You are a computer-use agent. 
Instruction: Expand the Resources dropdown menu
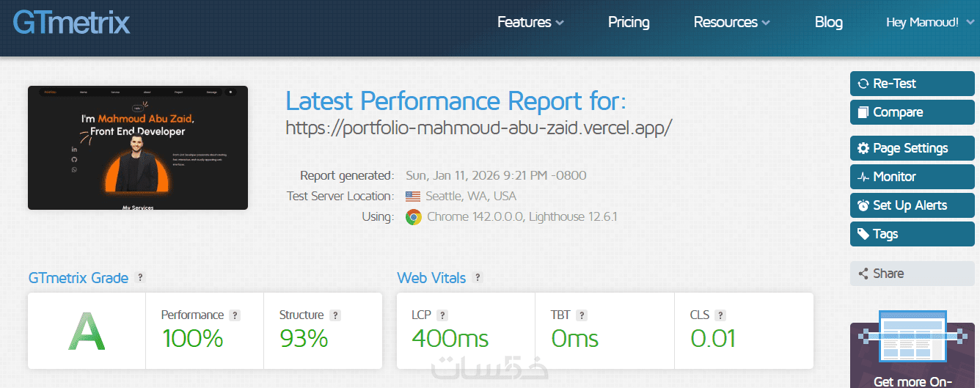[x=731, y=22]
